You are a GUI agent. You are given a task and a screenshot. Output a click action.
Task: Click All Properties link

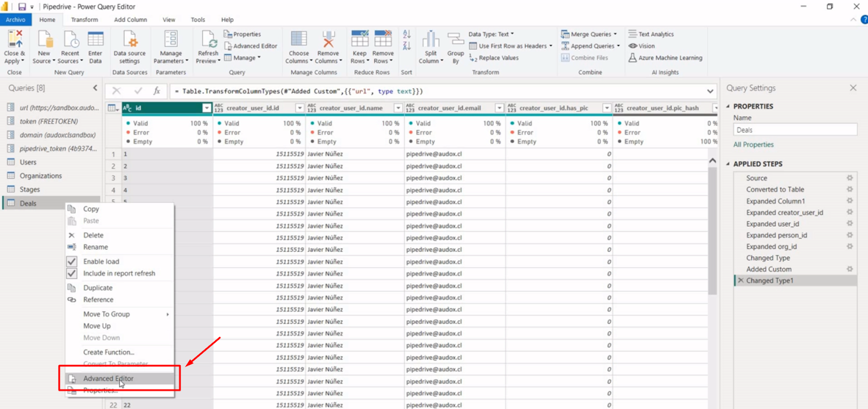[x=754, y=145]
